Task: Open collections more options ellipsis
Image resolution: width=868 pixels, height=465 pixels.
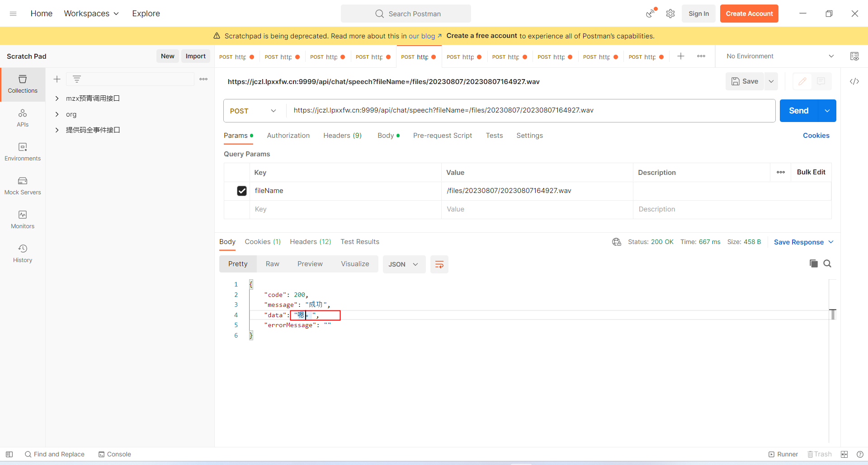Action: click(203, 79)
